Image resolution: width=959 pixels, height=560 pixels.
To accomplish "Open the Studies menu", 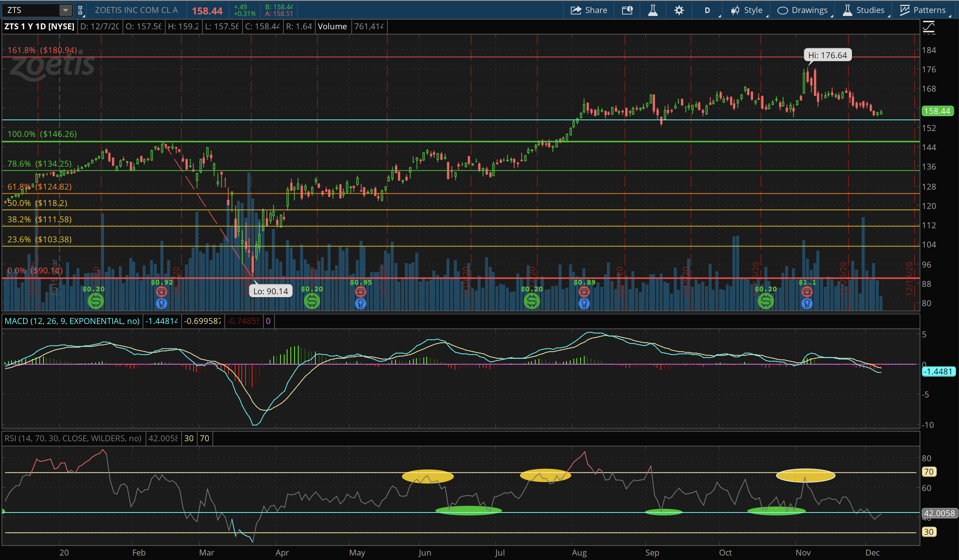I will click(x=864, y=10).
